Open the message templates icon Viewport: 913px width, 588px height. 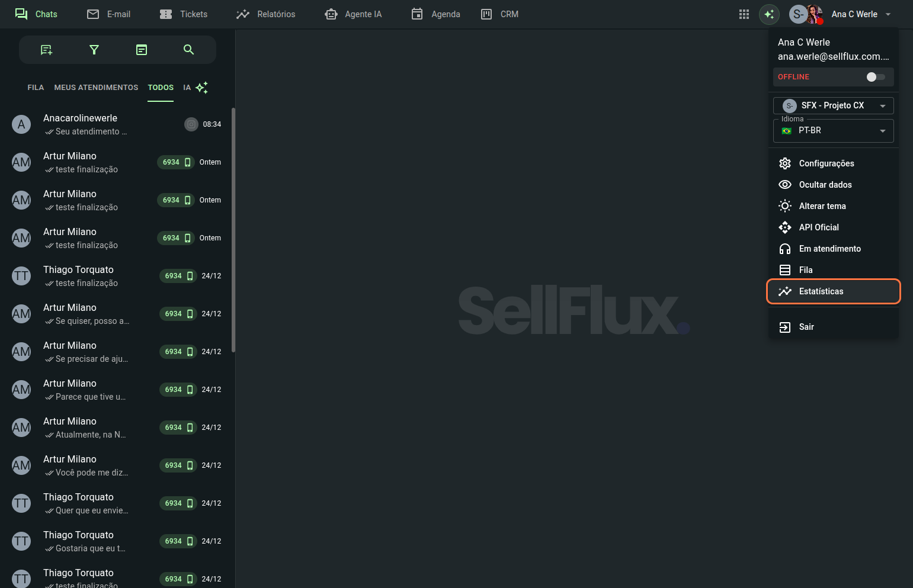tap(141, 50)
